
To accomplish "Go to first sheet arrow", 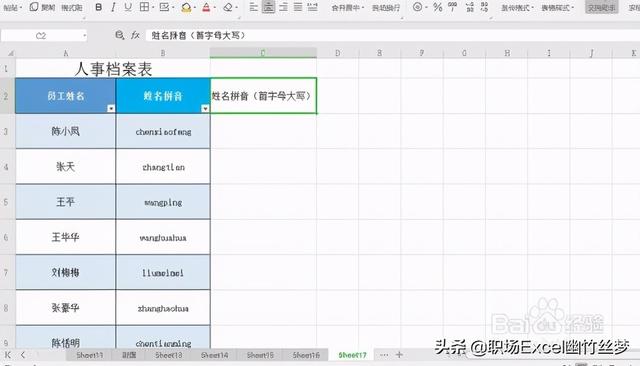I will click(x=8, y=355).
